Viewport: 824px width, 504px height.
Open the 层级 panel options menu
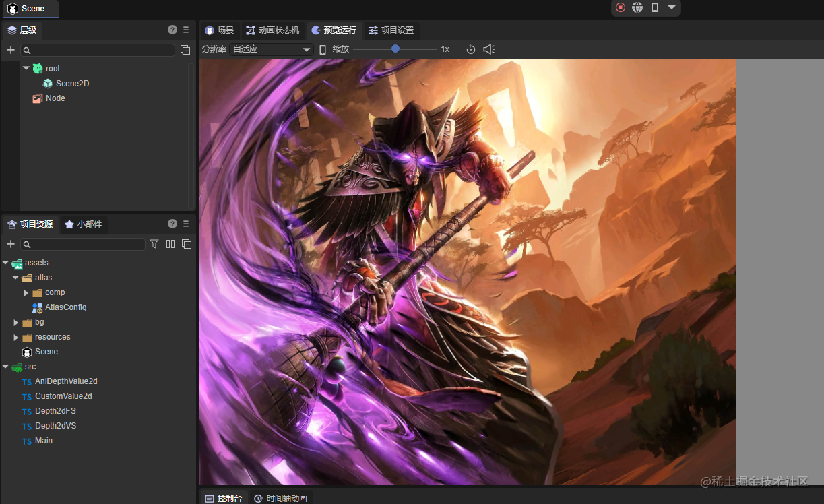[186, 30]
